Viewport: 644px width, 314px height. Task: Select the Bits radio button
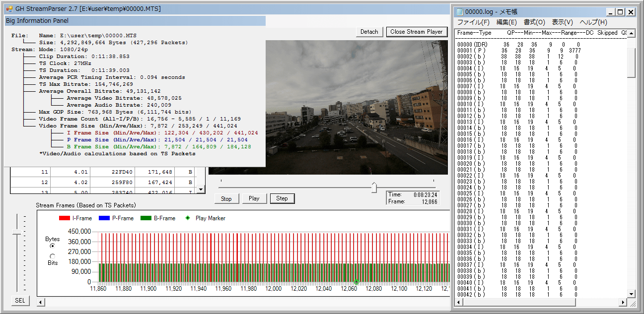52,256
